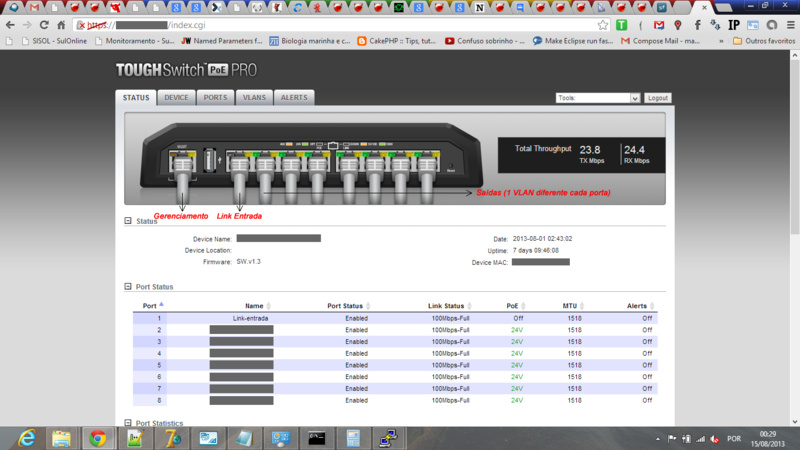Click the browser forward arrow
Screen dimensions: 800x450
pos(27,25)
